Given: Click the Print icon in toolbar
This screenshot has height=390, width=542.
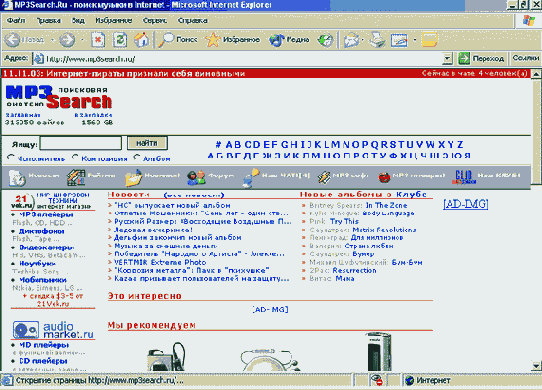Looking at the screenshot, I should pos(377,40).
